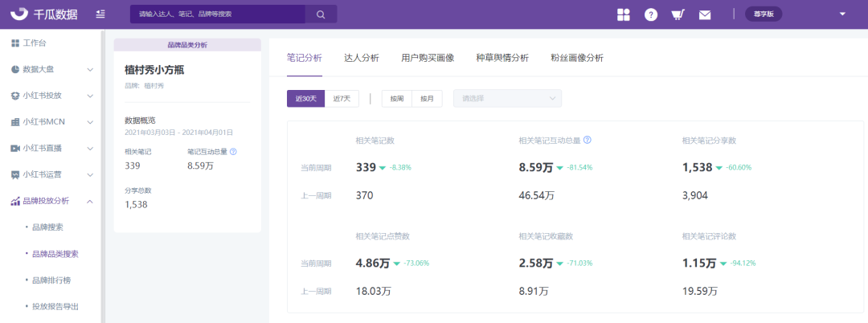Viewport: 868px width, 323px height.
Task: Click the 3,904 previous period value
Action: point(695,195)
